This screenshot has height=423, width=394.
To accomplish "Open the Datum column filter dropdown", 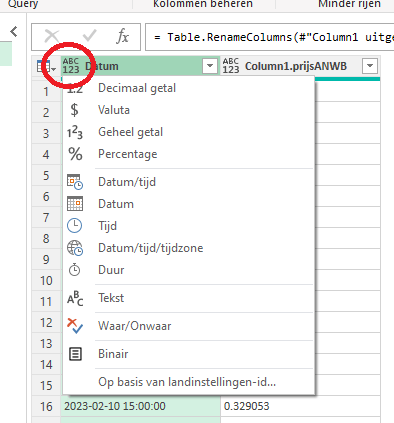I will 210,66.
